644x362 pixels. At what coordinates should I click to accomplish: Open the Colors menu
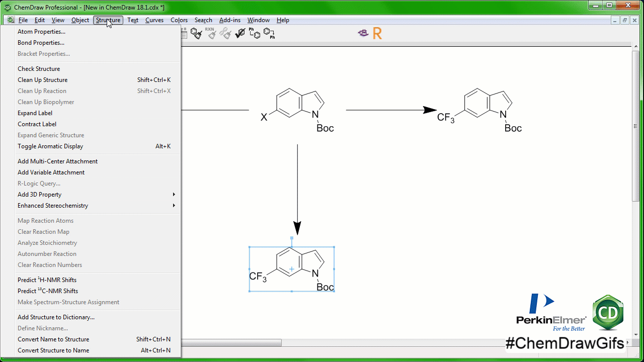coord(179,20)
